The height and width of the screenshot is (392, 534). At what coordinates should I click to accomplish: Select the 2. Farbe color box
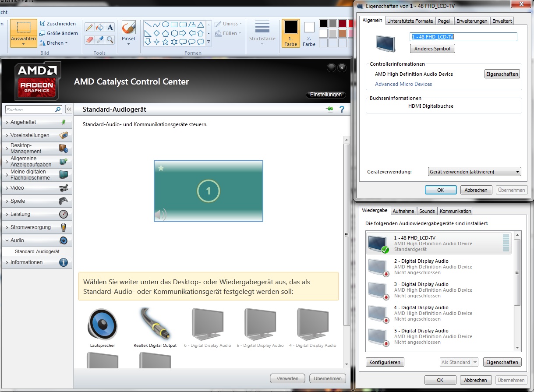click(309, 33)
